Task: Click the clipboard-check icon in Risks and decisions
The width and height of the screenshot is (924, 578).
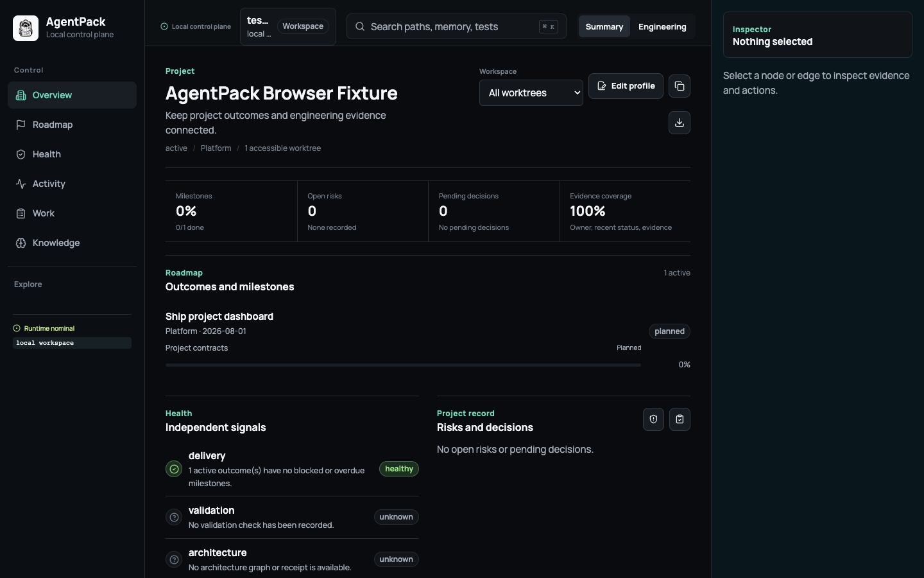Action: point(680,419)
